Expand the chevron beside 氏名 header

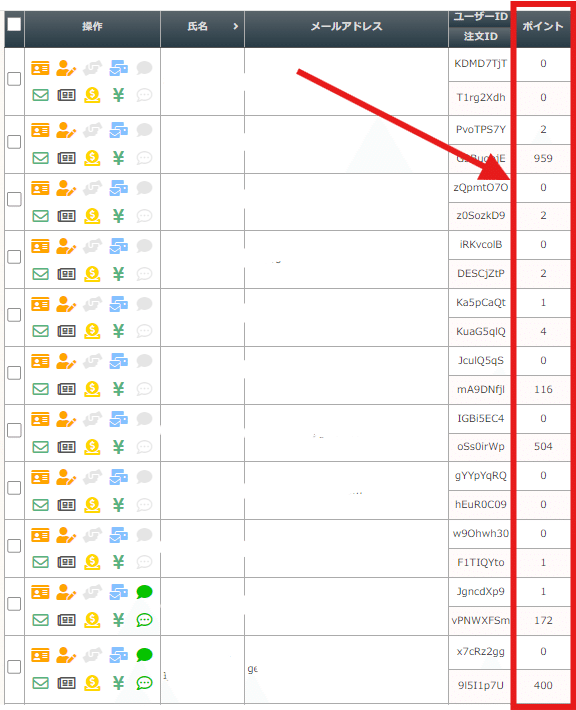click(x=235, y=27)
